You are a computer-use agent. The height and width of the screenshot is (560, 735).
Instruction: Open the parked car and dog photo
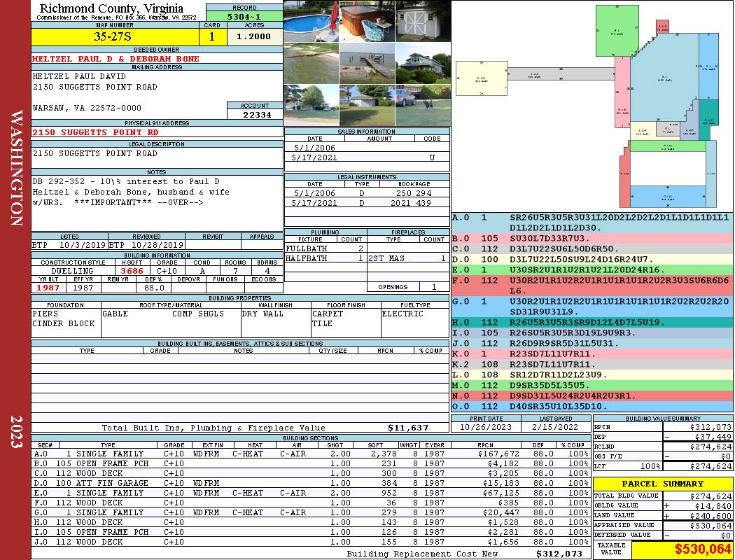(x=423, y=106)
